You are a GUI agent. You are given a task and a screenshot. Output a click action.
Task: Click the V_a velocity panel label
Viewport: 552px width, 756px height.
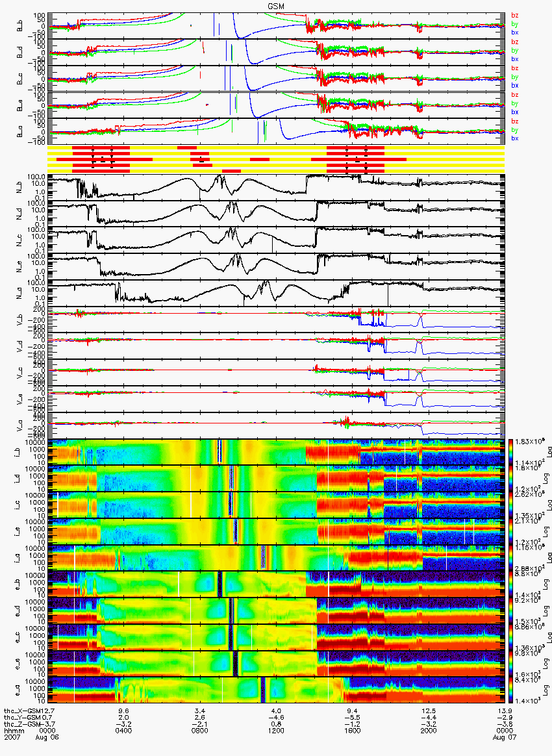pyautogui.click(x=20, y=425)
